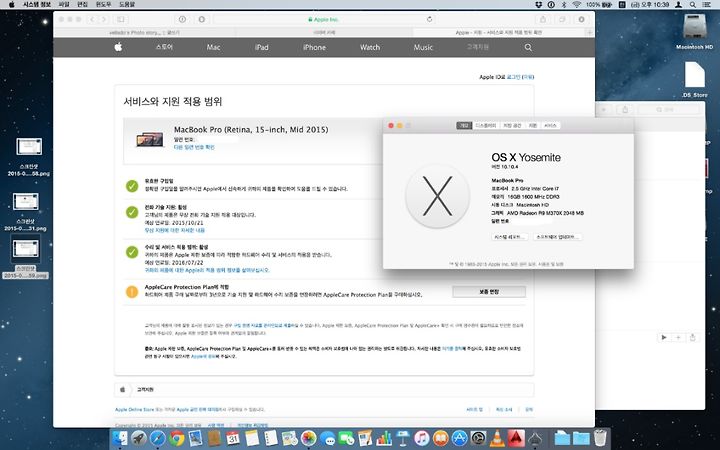Select iPhone in Apple site navigation
The image size is (720, 450).
[x=314, y=47]
